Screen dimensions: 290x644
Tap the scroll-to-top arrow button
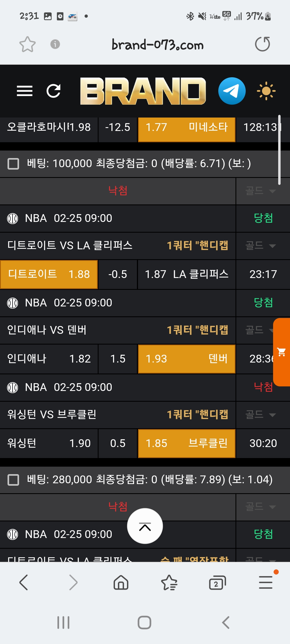tap(145, 526)
